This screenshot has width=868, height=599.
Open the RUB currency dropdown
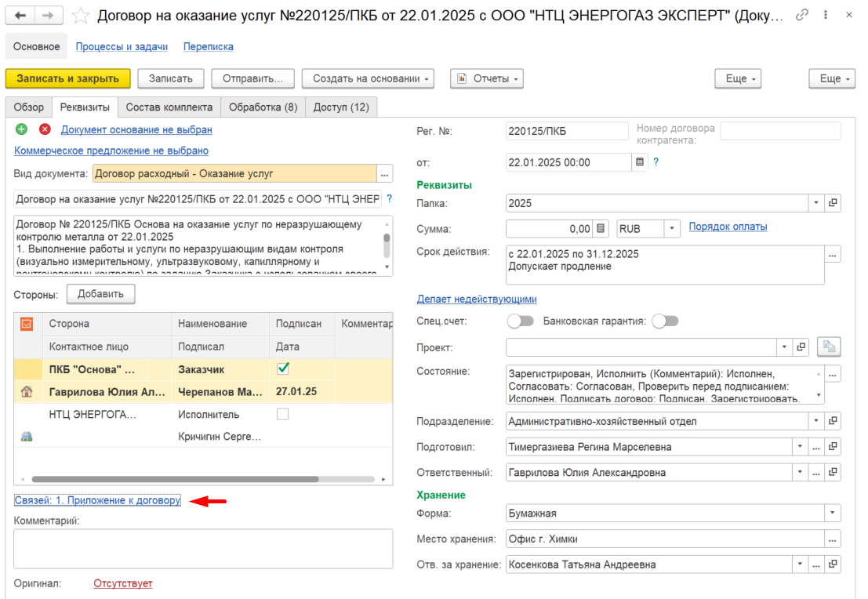[x=672, y=229]
